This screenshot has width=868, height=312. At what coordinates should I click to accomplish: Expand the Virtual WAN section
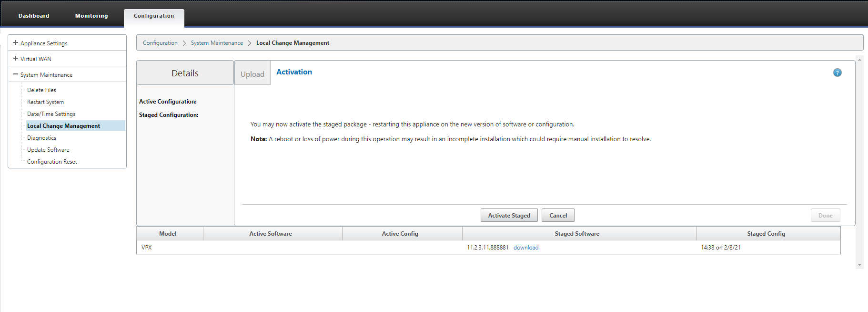pyautogui.click(x=16, y=59)
